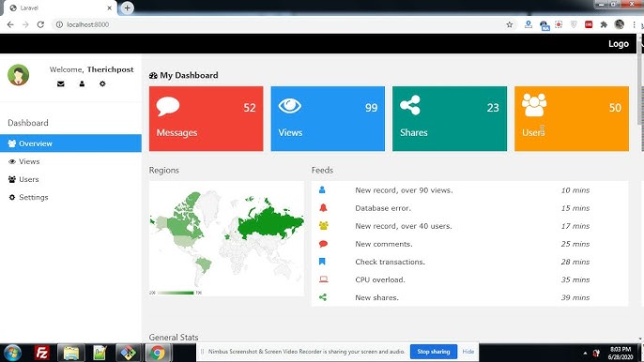
Task: Click the people icon on Users card
Action: (x=534, y=105)
